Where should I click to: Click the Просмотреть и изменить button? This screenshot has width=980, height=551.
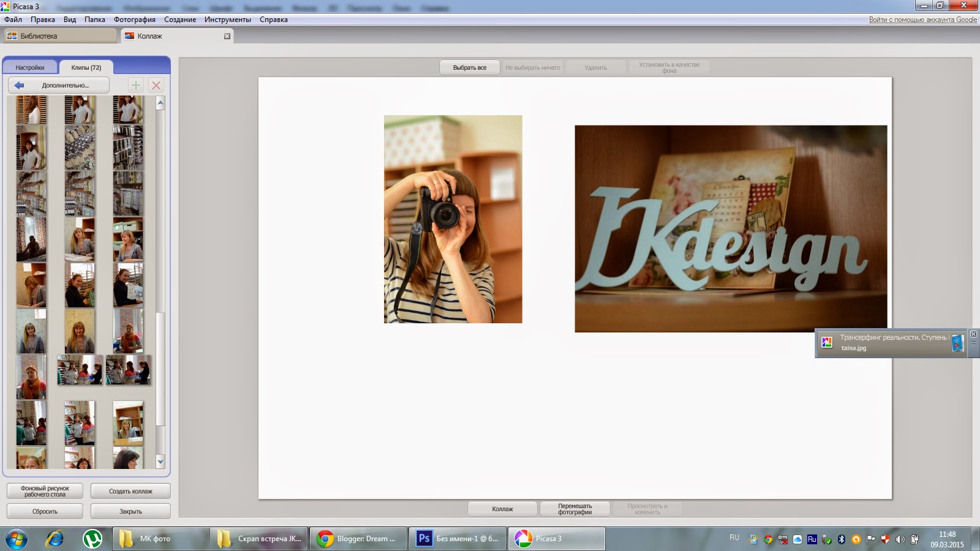(647, 509)
